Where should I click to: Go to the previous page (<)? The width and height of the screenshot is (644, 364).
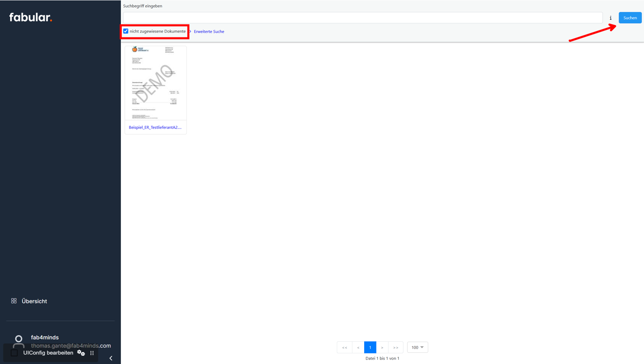(358, 347)
